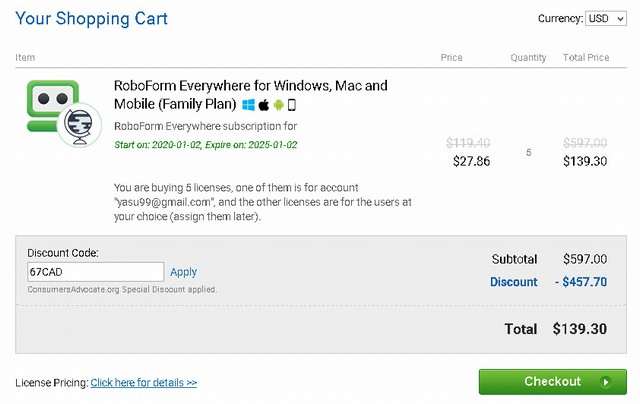Click the arrow icon on Checkout button
This screenshot has height=404, width=640.
pyautogui.click(x=606, y=382)
